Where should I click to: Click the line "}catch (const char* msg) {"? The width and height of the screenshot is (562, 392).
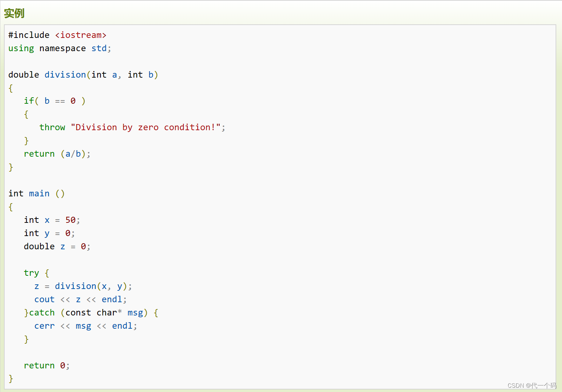click(x=91, y=313)
